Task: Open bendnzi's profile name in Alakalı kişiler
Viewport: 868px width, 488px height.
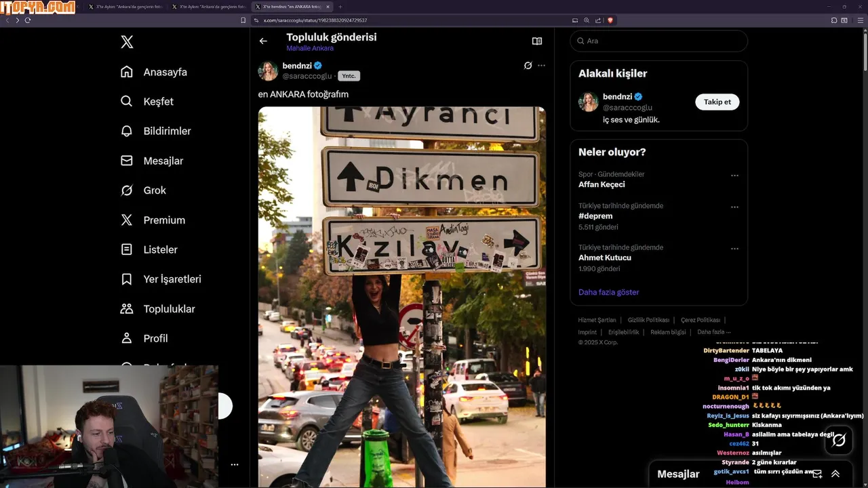Action: (617, 97)
